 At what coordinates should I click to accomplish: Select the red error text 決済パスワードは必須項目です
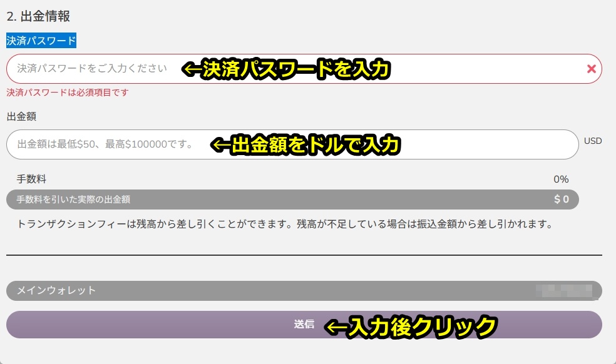(x=68, y=93)
